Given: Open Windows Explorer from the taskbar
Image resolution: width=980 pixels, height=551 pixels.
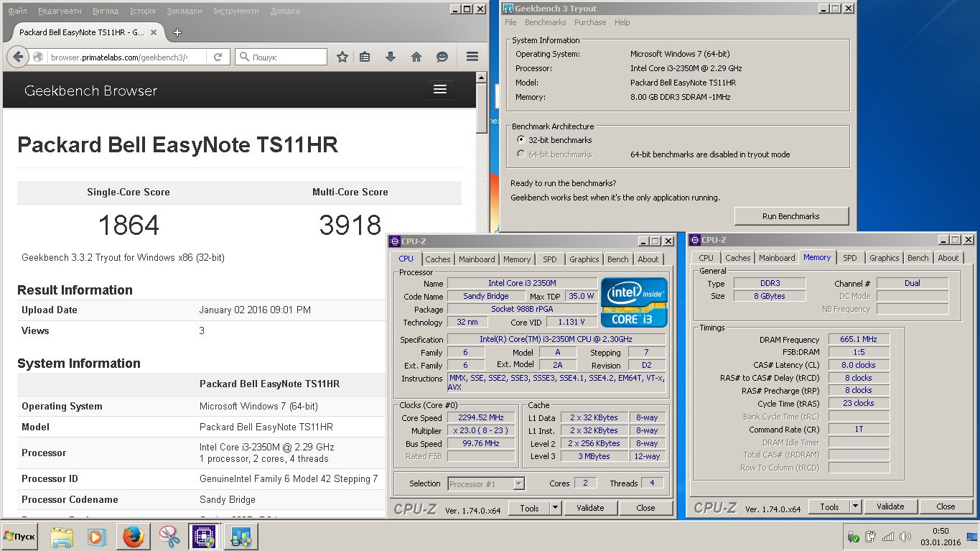Looking at the screenshot, I should point(62,537).
